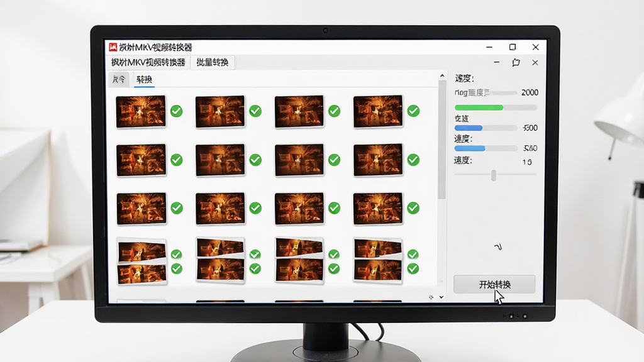This screenshot has width=644, height=362.
Task: Click the 16 value above the gray slider
Action: [x=527, y=162]
